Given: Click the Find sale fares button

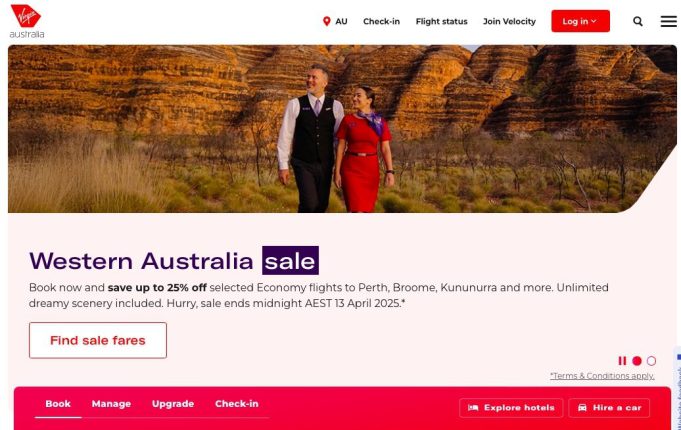Looking at the screenshot, I should tap(98, 341).
